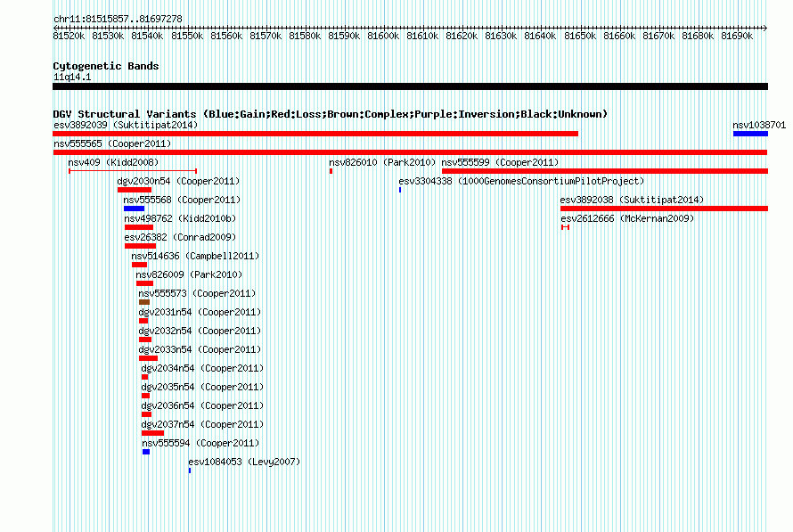Click the red bar under nsv826009
The height and width of the screenshot is (532, 793).
tap(144, 283)
